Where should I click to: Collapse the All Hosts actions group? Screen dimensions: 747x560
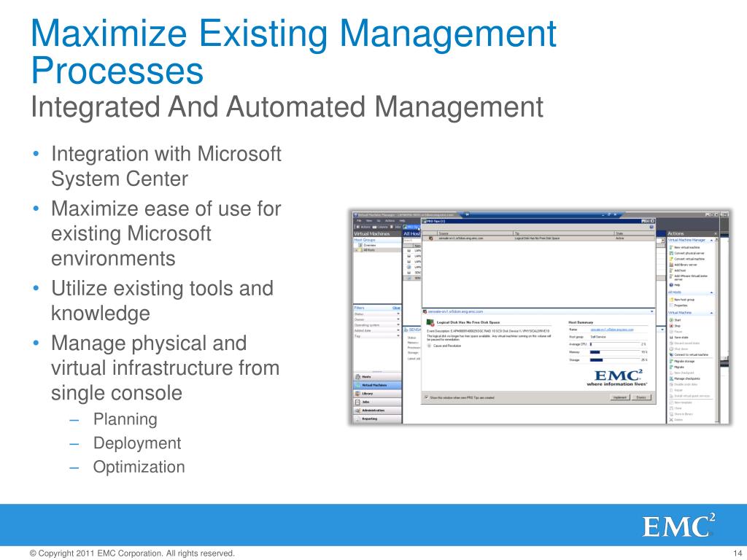[712, 292]
